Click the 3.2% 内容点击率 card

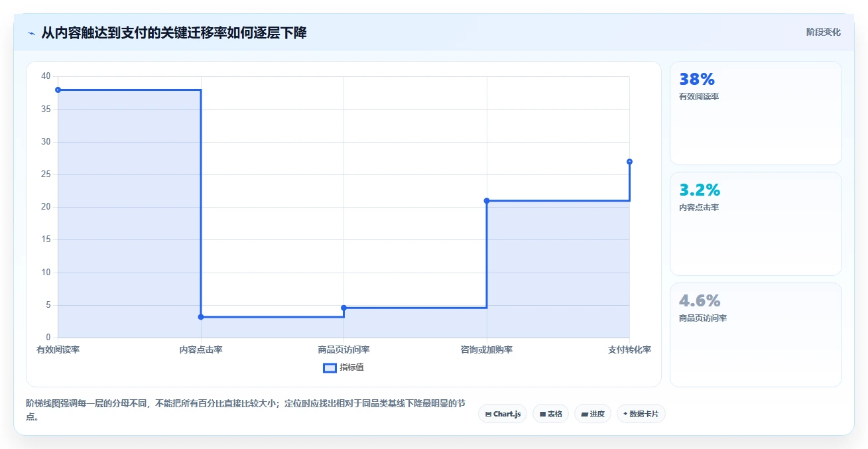756,224
